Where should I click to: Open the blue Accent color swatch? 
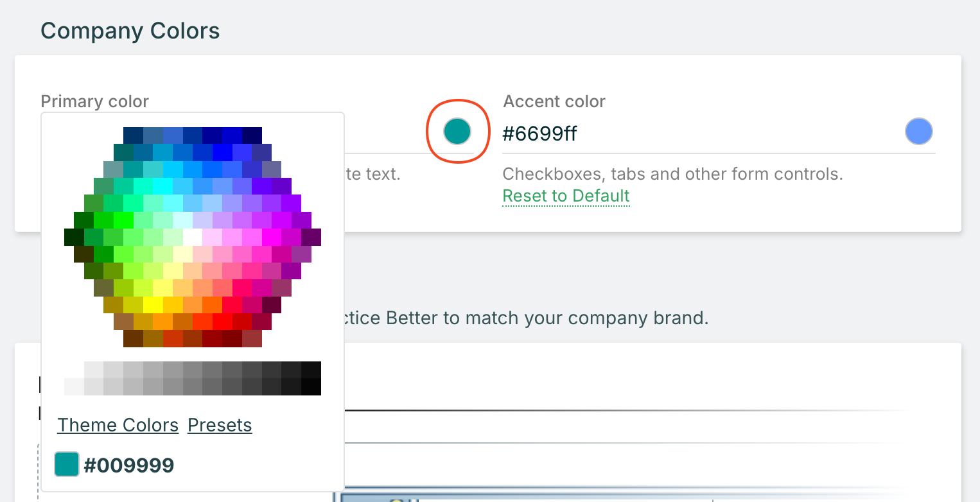click(918, 132)
